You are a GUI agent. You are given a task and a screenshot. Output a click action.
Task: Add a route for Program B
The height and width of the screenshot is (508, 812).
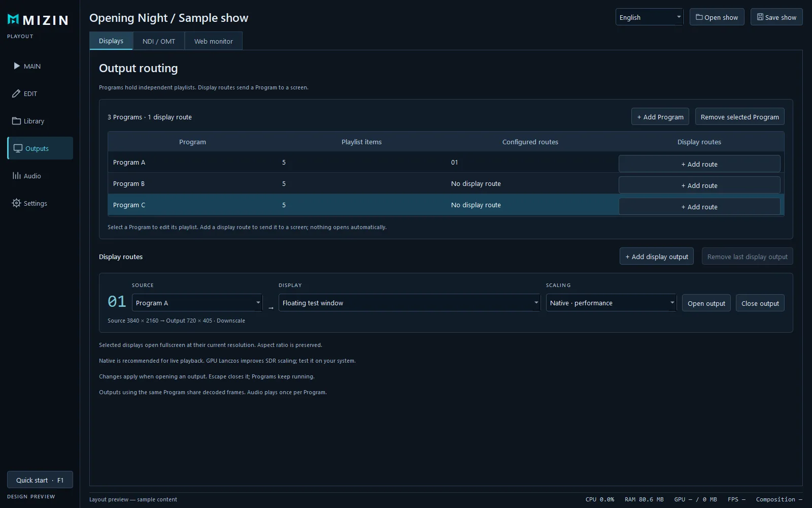pyautogui.click(x=699, y=185)
